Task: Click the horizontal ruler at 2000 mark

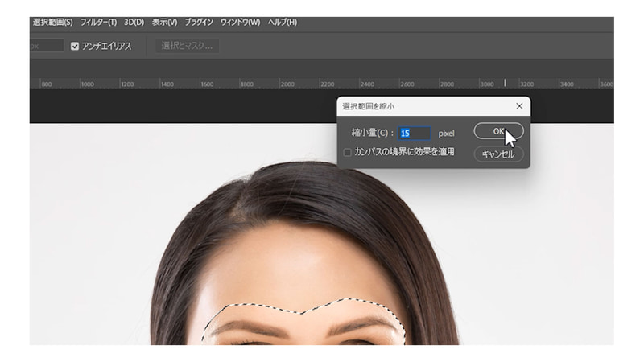Action: [x=287, y=84]
